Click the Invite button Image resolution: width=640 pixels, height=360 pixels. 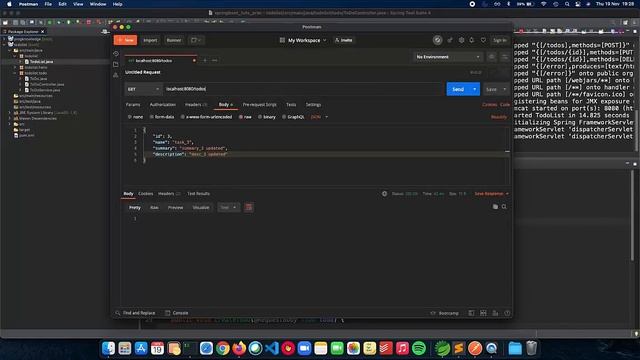click(344, 40)
